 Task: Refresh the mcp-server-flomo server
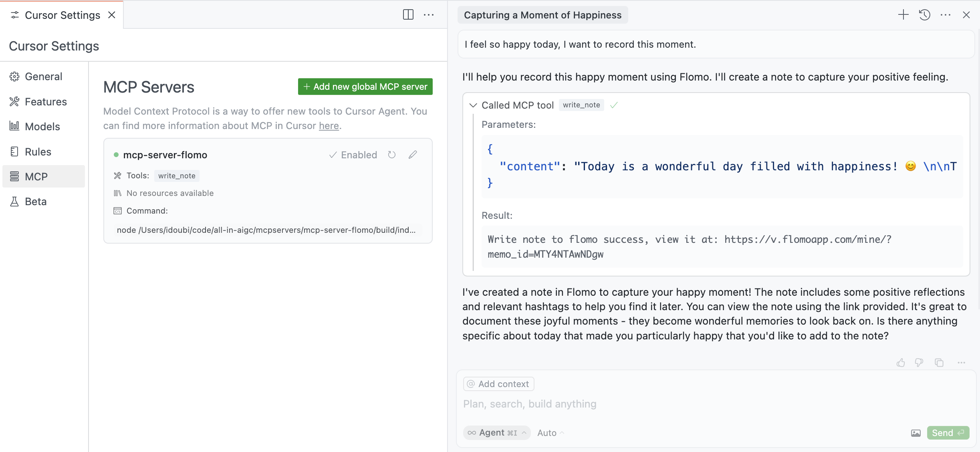point(391,155)
